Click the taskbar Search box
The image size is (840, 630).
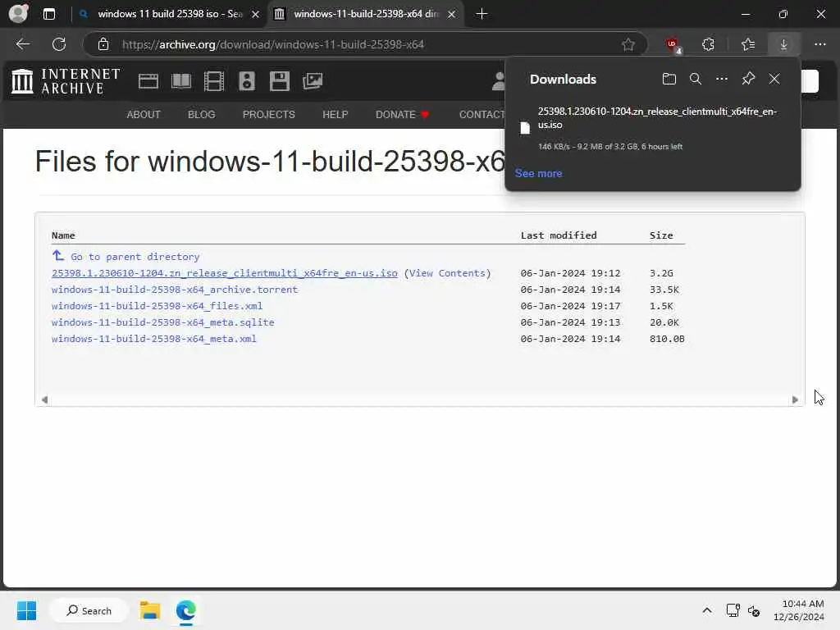pyautogui.click(x=89, y=610)
